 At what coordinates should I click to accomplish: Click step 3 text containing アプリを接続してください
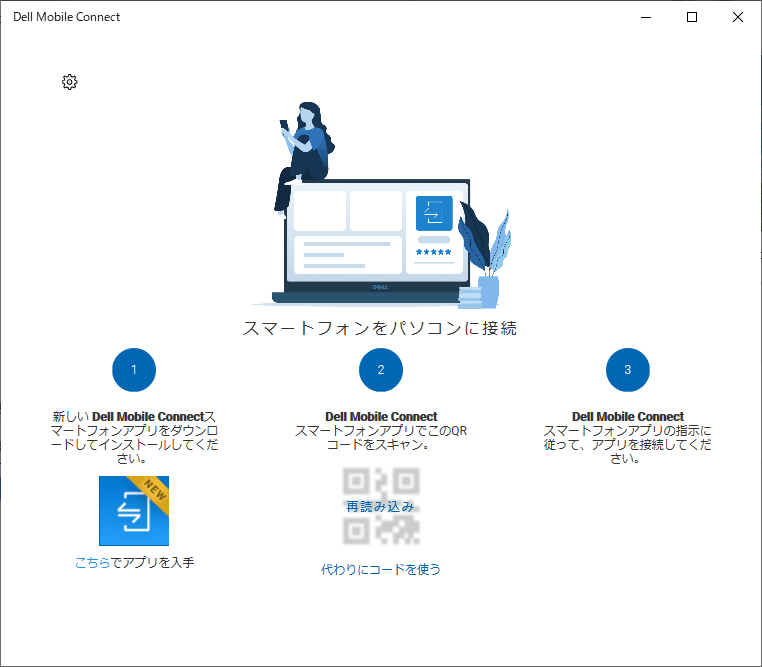click(627, 437)
